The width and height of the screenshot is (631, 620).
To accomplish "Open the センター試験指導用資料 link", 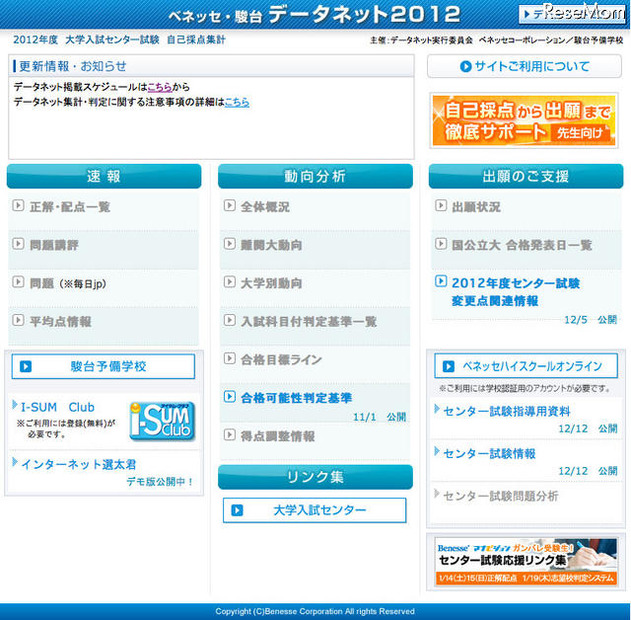I will [507, 411].
